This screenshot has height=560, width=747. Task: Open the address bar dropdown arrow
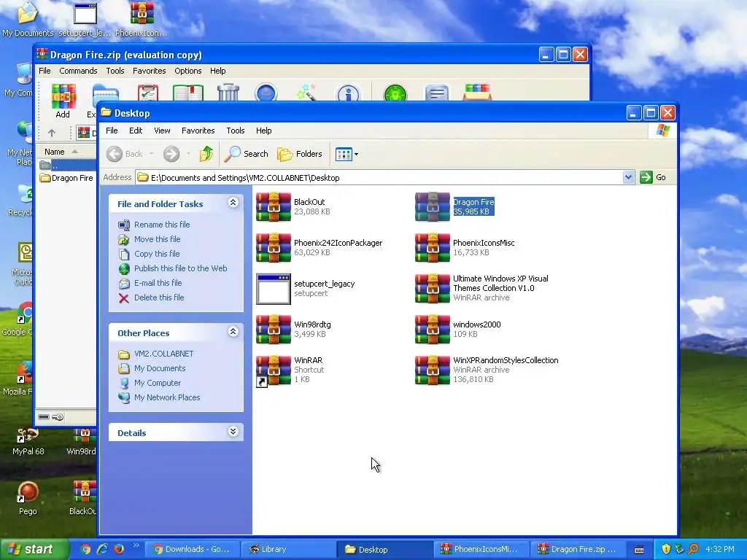[628, 178]
